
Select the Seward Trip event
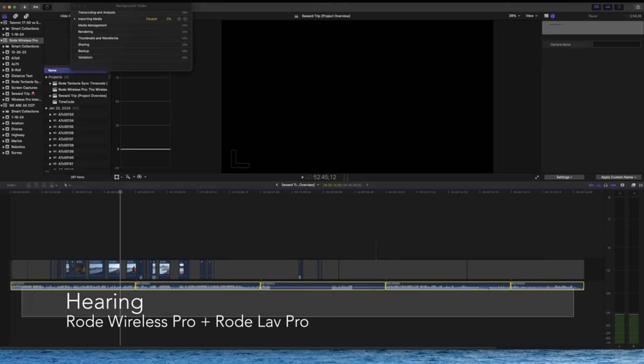point(21,94)
